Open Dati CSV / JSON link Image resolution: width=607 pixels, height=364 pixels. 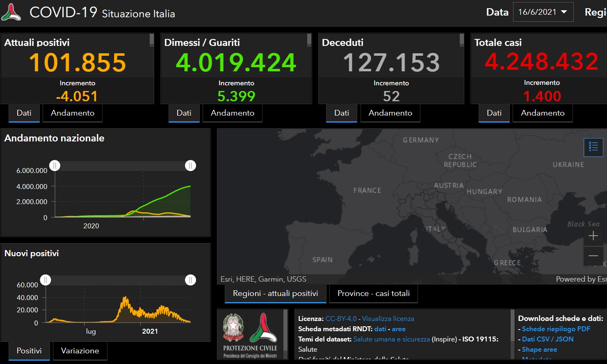click(x=548, y=339)
